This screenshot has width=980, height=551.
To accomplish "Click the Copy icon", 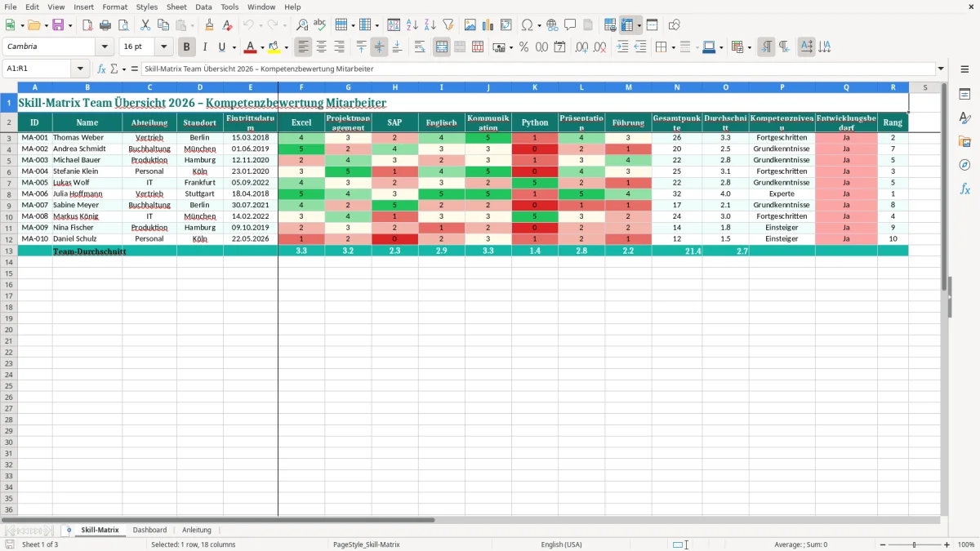I will point(163,25).
